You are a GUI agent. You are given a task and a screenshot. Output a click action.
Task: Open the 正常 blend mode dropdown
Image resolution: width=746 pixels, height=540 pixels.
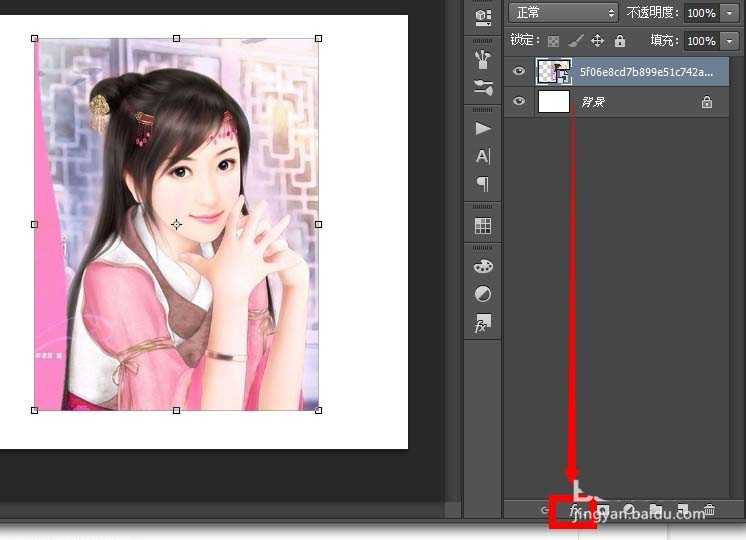coord(564,13)
